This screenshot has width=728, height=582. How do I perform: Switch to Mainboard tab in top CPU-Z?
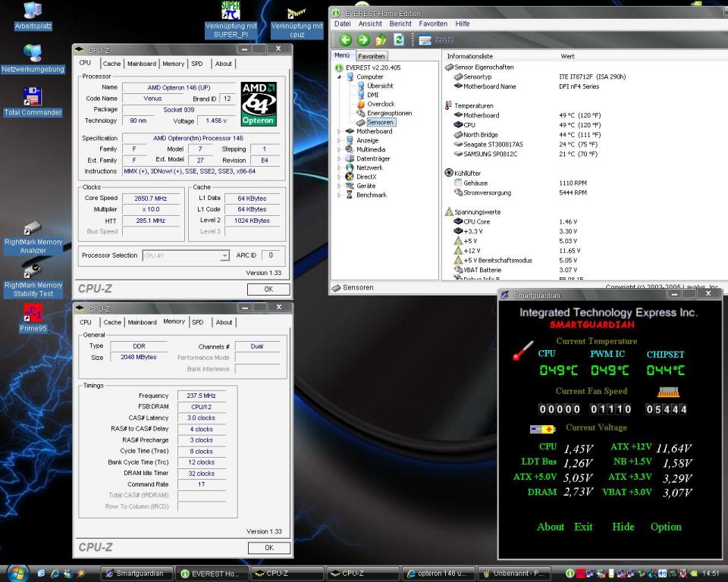[142, 64]
